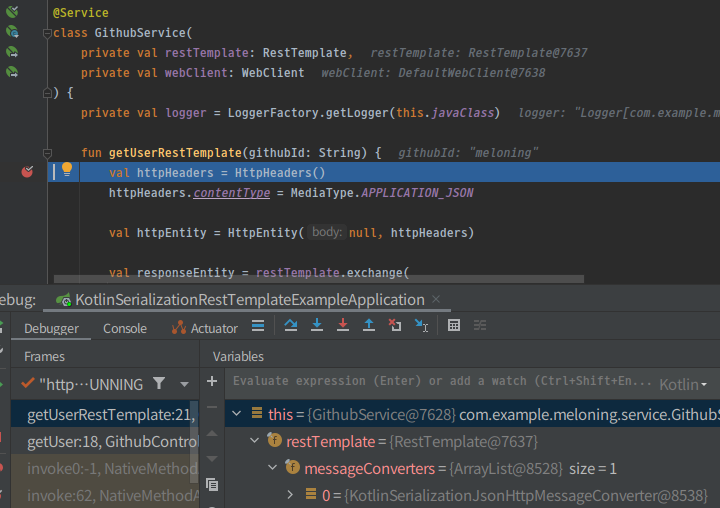Click the Step Into icon
Viewport: 720px width, 508px height.
pos(317,326)
